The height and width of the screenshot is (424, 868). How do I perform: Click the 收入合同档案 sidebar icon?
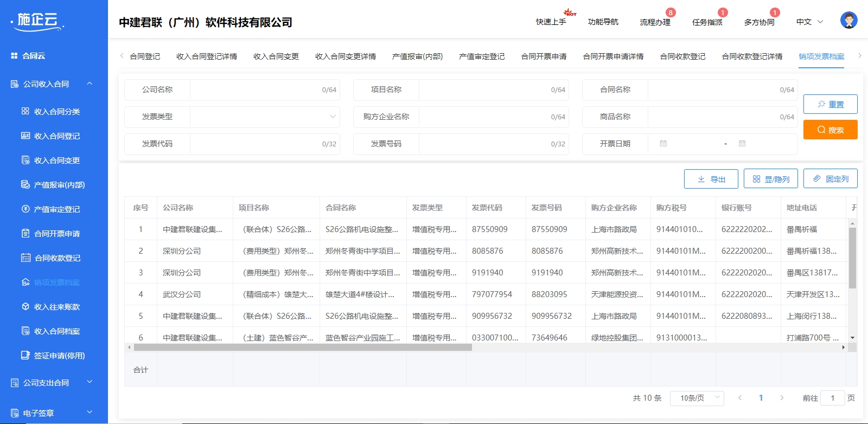pos(25,331)
